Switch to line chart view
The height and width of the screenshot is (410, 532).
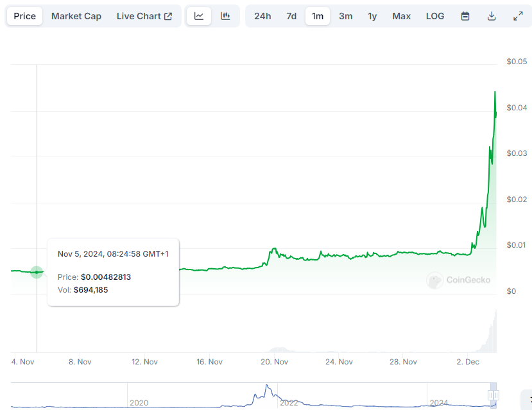tap(198, 16)
